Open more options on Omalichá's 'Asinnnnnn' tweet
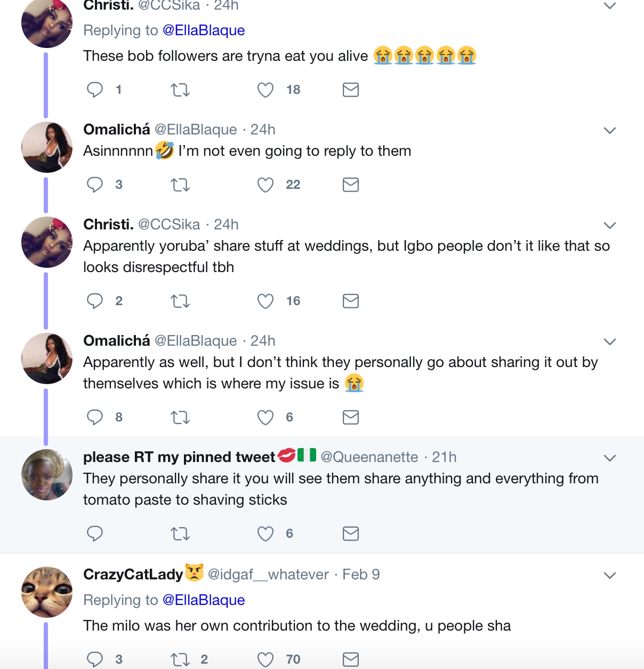This screenshot has height=669, width=644. point(610,130)
